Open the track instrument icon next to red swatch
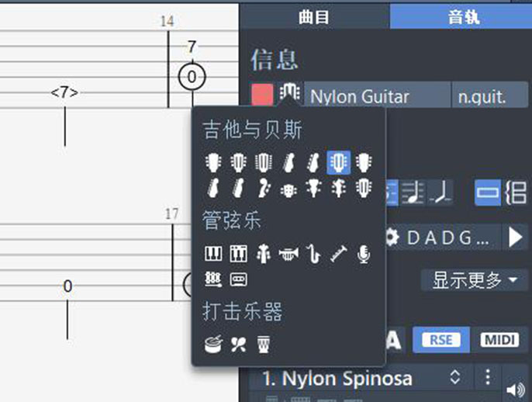 (289, 94)
